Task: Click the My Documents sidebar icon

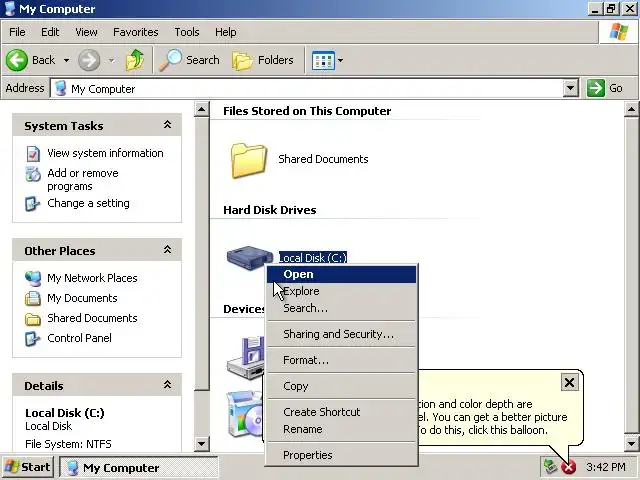Action: (x=33, y=298)
